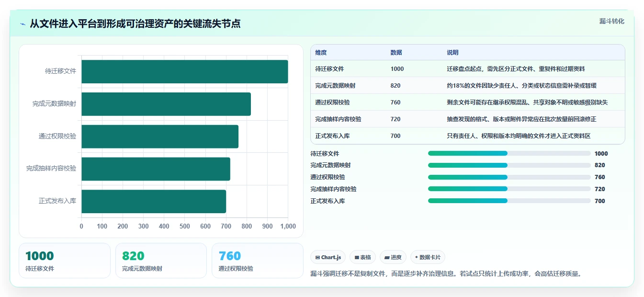
Task: Click the 漏斗转化 tag in header
Action: click(x=611, y=21)
